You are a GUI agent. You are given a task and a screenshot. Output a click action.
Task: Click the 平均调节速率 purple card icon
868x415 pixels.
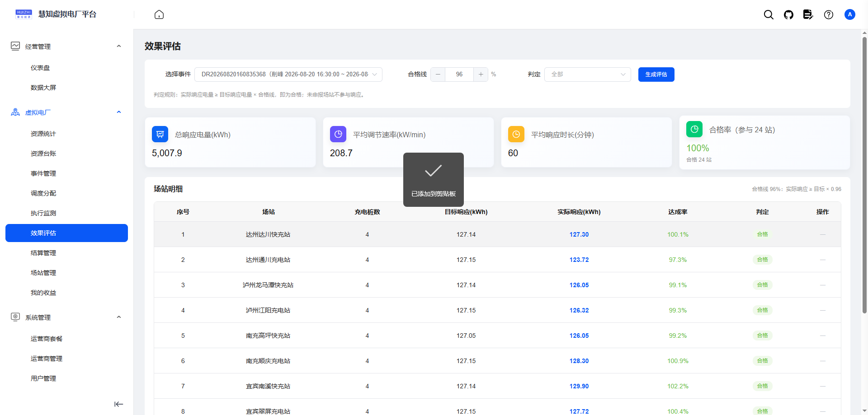point(338,134)
